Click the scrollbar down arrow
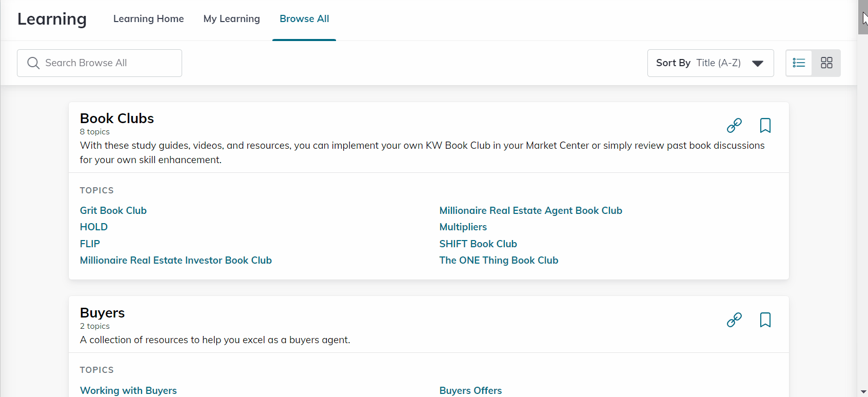The width and height of the screenshot is (868, 397). point(863,392)
